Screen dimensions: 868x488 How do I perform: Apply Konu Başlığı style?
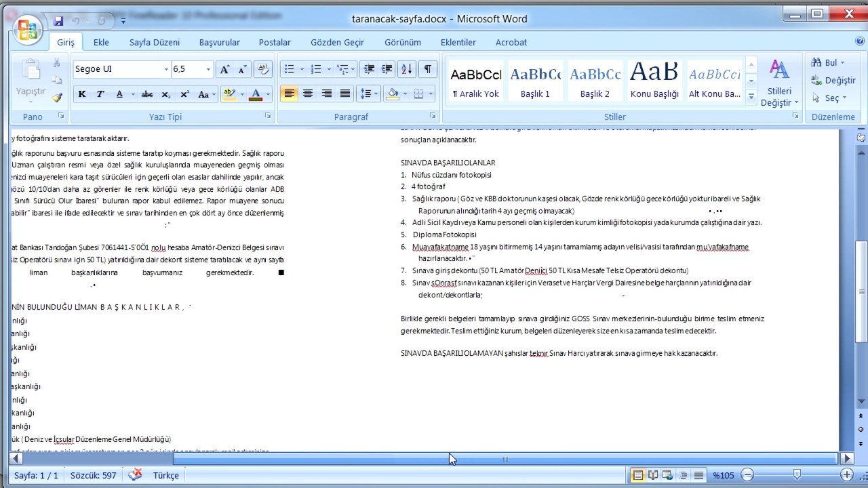pyautogui.click(x=654, y=81)
